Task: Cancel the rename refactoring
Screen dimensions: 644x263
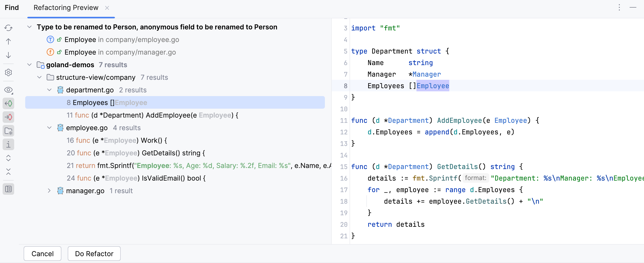Action: (x=42, y=253)
